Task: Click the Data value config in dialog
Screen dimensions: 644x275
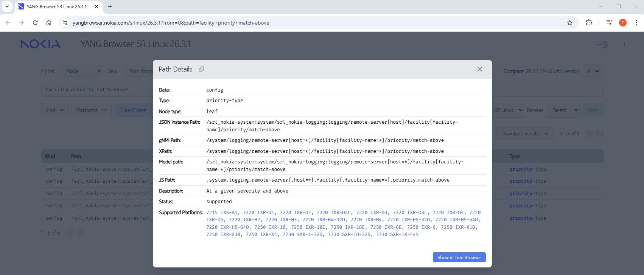Action: click(x=215, y=90)
